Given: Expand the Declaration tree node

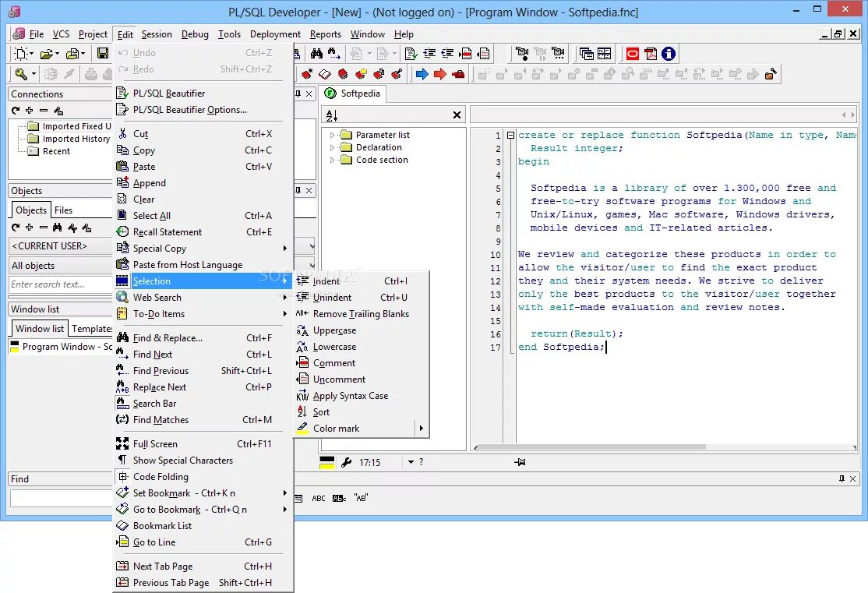Looking at the screenshot, I should pyautogui.click(x=332, y=147).
